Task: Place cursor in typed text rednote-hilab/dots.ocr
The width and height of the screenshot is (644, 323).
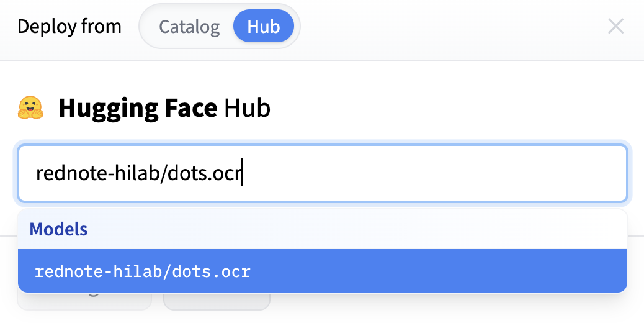Action: 138,173
